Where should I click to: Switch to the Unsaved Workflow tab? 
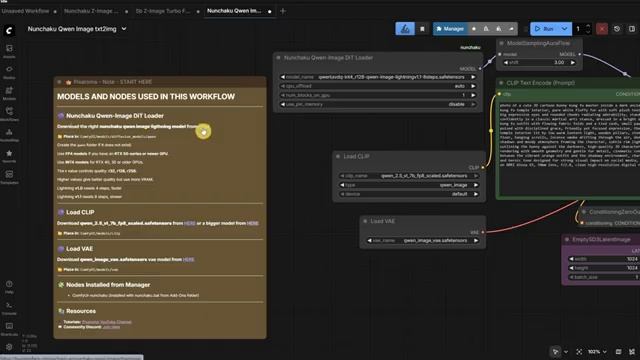tap(25, 11)
